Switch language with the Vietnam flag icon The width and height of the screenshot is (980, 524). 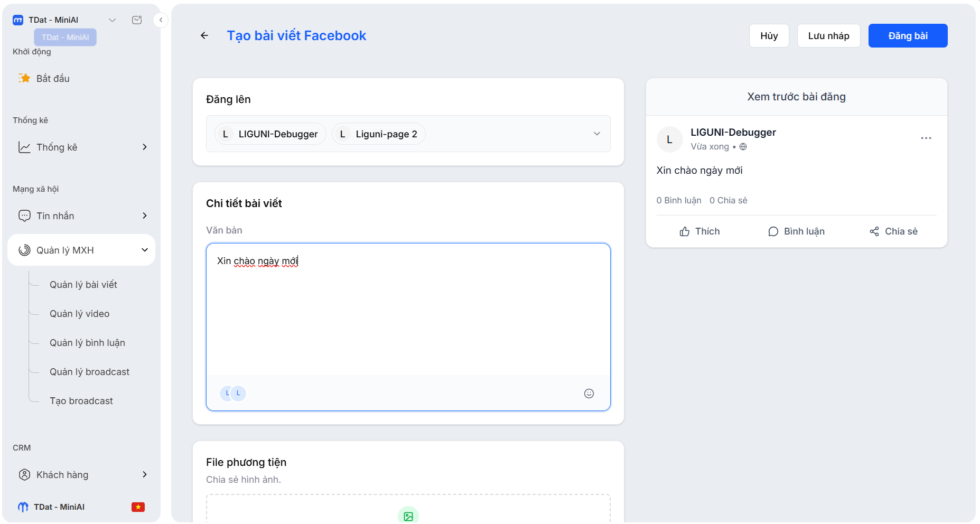[138, 507]
